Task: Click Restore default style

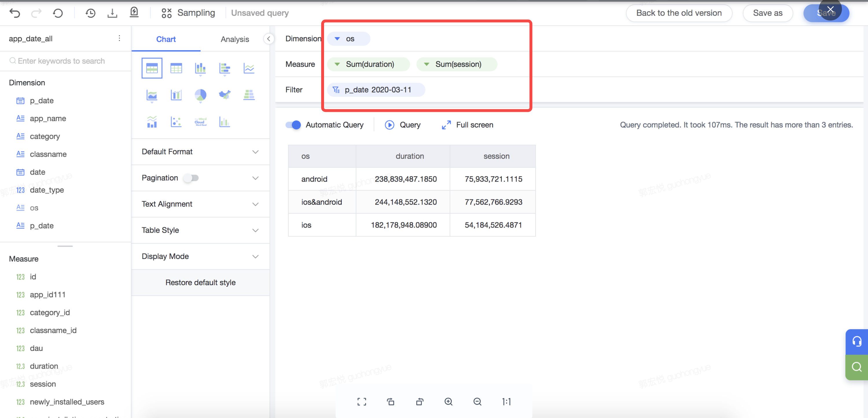Action: [201, 283]
